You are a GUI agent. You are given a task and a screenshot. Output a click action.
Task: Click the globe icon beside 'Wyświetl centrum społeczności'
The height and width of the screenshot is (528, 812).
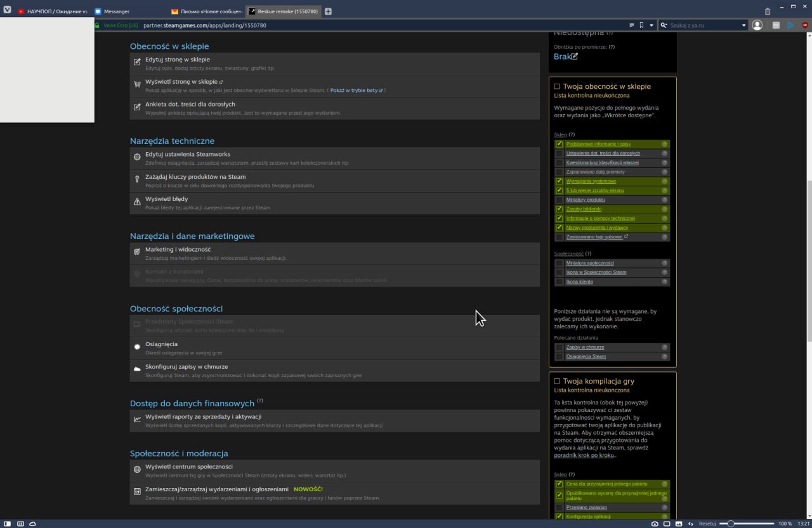coord(137,469)
